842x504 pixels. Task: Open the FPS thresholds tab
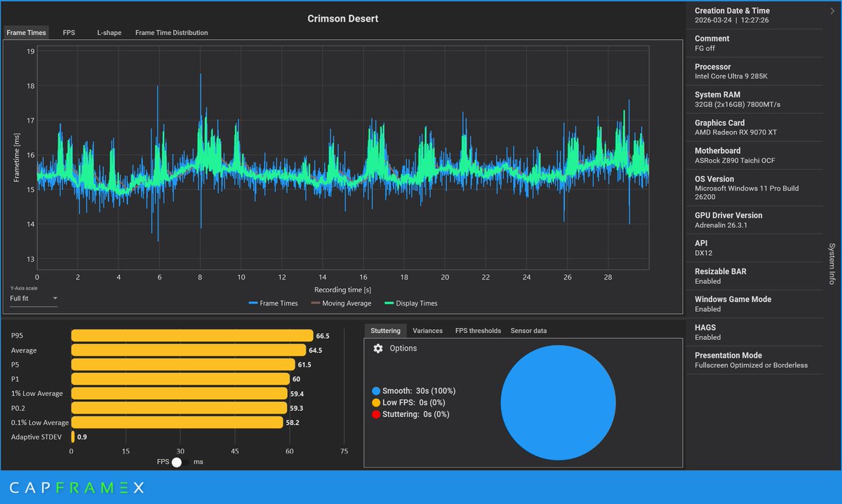478,331
